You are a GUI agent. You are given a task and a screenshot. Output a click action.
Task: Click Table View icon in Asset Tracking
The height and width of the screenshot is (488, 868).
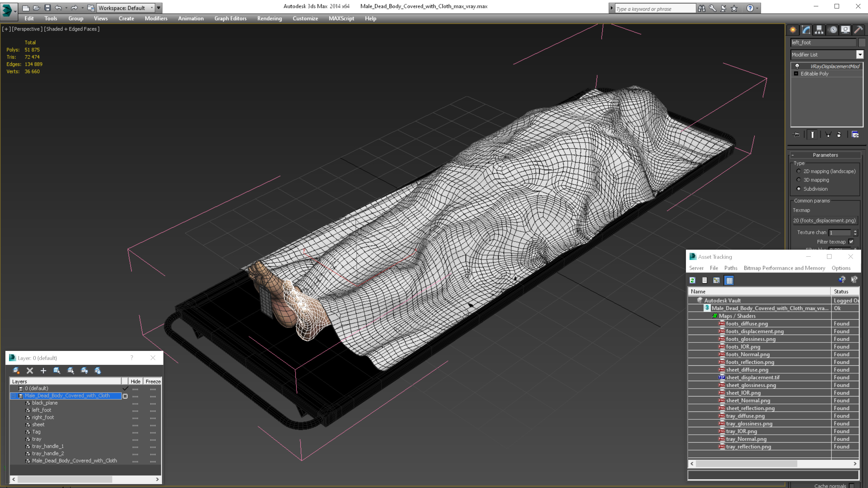coord(729,280)
